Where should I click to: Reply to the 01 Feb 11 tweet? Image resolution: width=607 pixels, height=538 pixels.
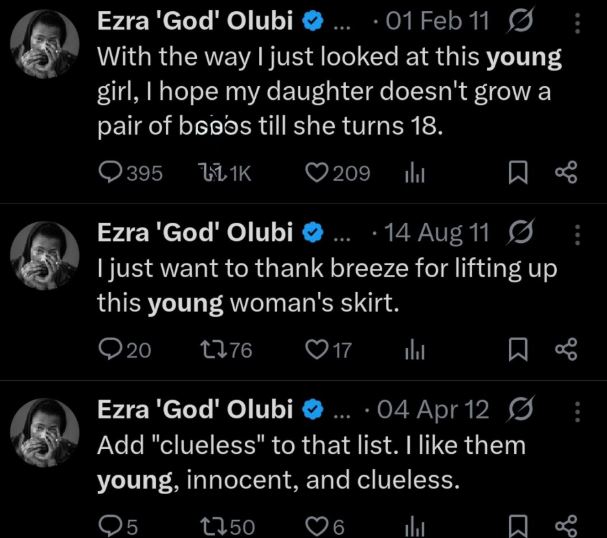click(x=110, y=174)
